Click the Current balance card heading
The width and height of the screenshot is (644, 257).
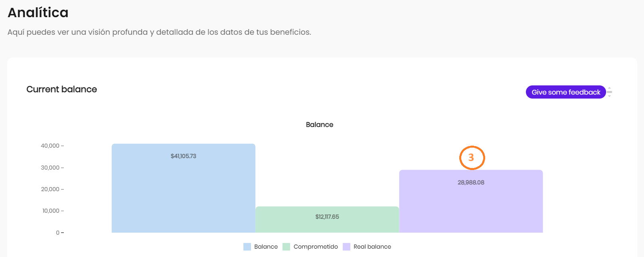coord(61,89)
